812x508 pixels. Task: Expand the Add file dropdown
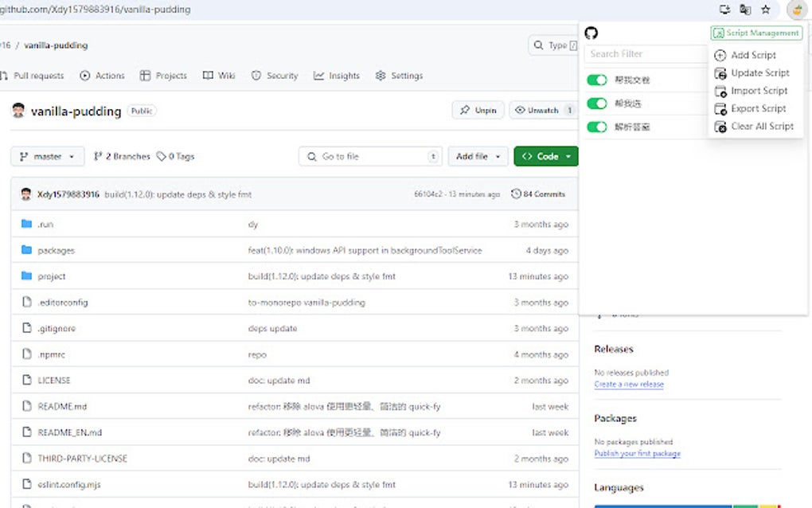[478, 156]
